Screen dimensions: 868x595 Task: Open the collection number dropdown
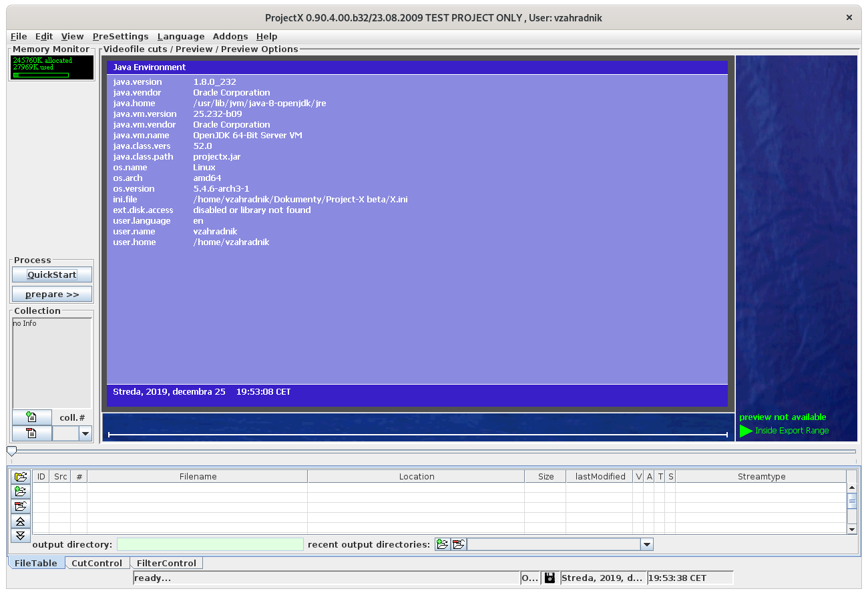tap(85, 433)
